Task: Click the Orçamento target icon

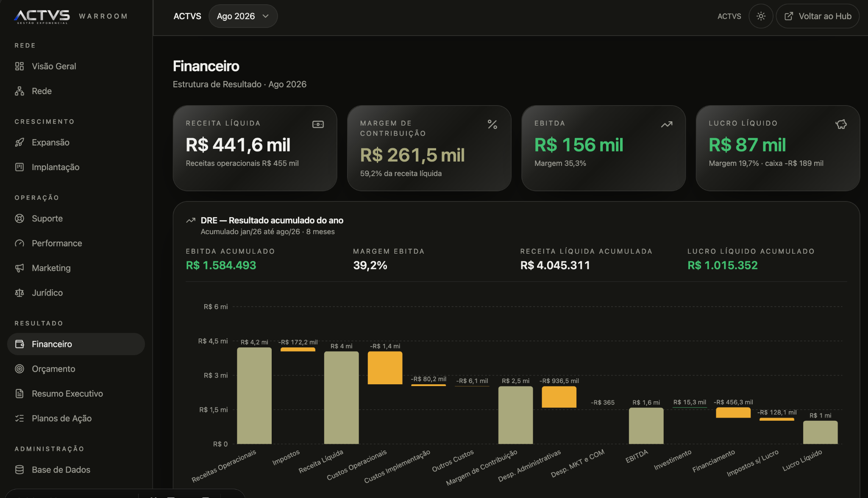Action: (19, 369)
